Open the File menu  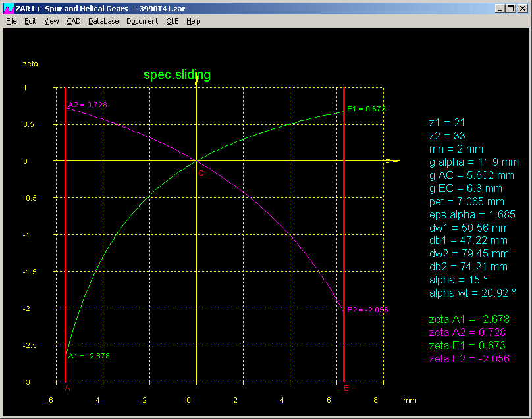click(x=11, y=21)
